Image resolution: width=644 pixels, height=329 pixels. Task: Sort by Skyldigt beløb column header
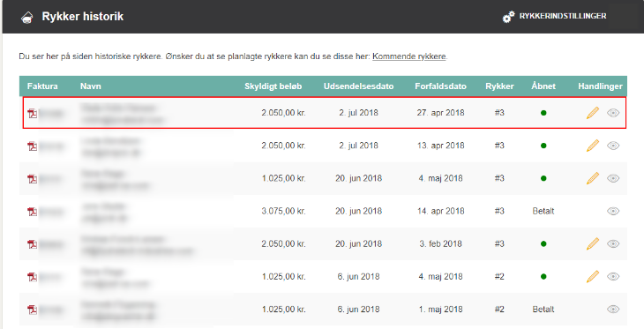[273, 86]
